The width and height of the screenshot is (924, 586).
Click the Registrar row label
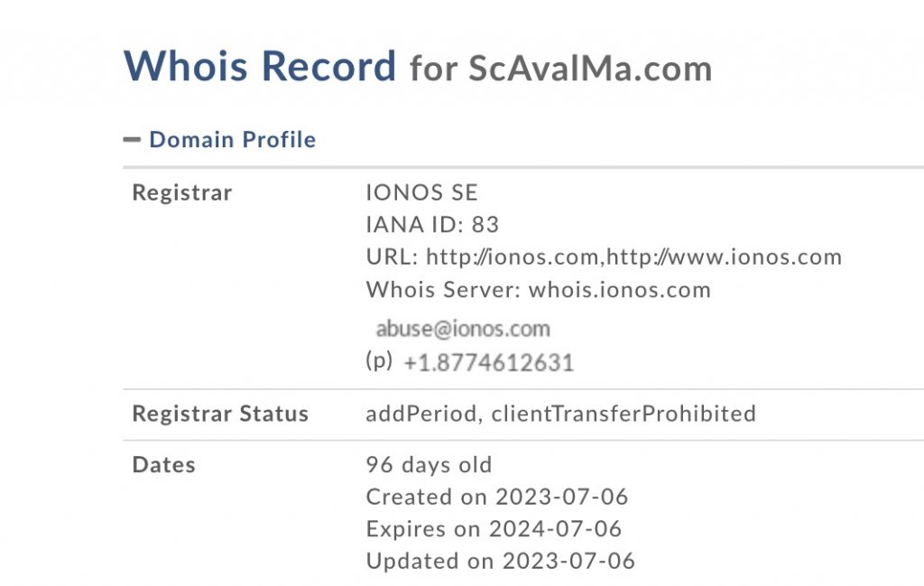tap(182, 193)
